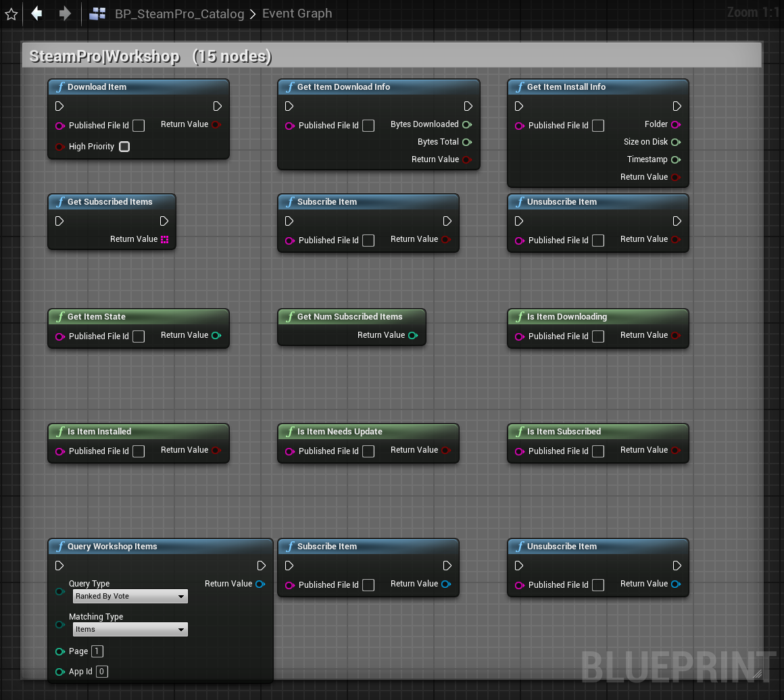The image size is (784, 700).
Task: Click Published File Id field on Is Item Subscribed
Action: pos(598,451)
